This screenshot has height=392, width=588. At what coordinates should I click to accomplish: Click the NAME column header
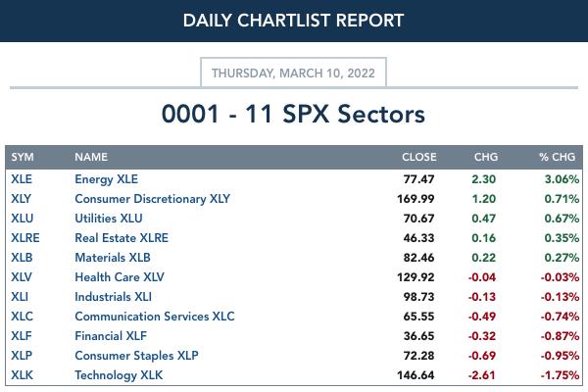click(x=91, y=157)
